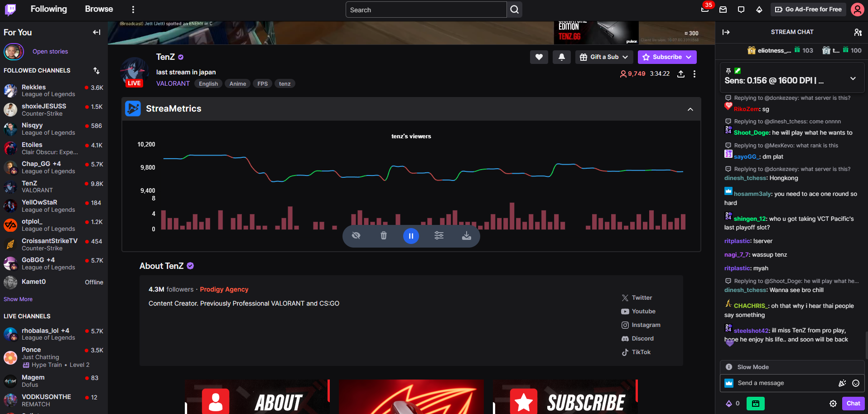Unfollow TenZ with the heart button
The height and width of the screenshot is (414, 868).
coord(539,57)
